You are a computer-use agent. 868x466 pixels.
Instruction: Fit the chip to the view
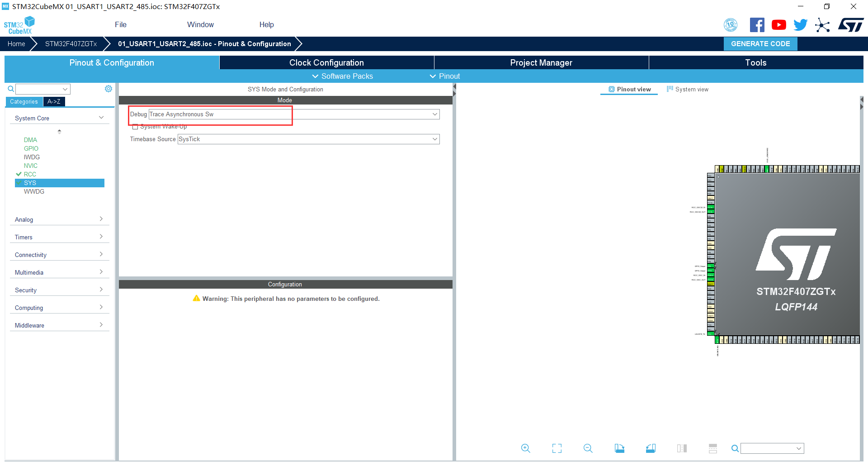click(x=557, y=448)
